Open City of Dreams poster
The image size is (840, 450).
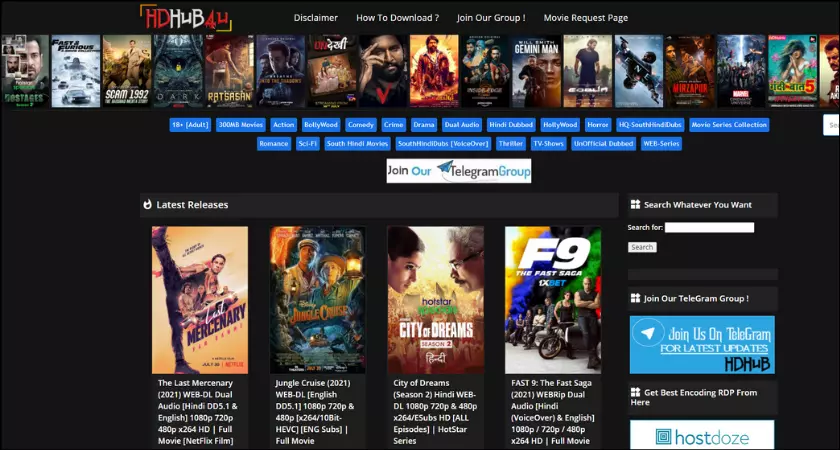436,300
